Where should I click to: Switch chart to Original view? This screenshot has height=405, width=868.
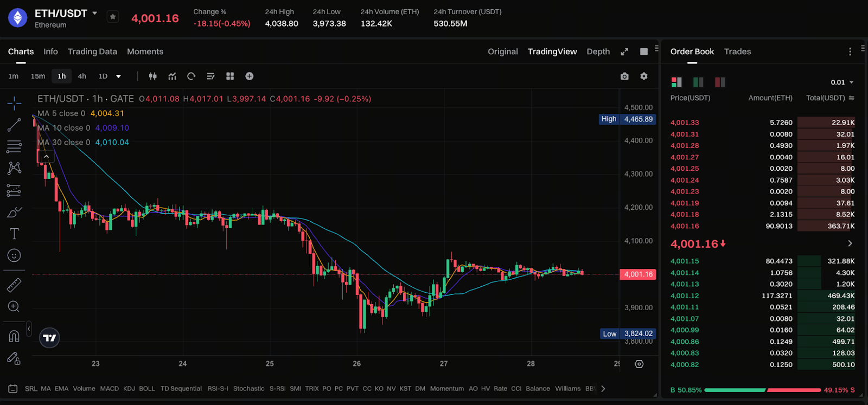(503, 52)
